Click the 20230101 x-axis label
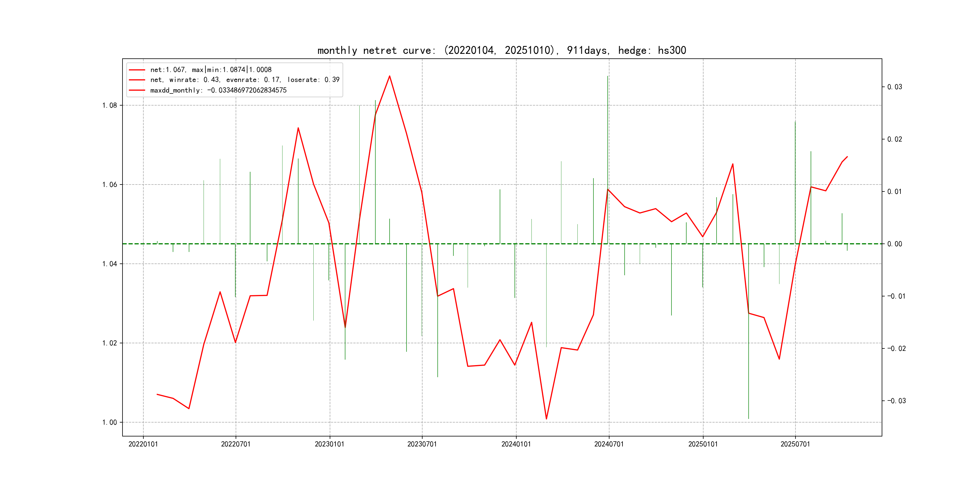Viewport: 980px width, 490px height. (x=329, y=444)
